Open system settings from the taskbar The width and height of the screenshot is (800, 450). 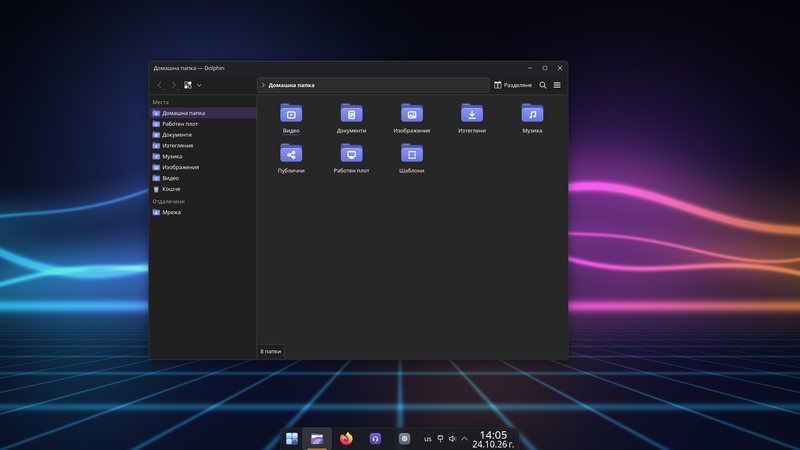coord(405,439)
